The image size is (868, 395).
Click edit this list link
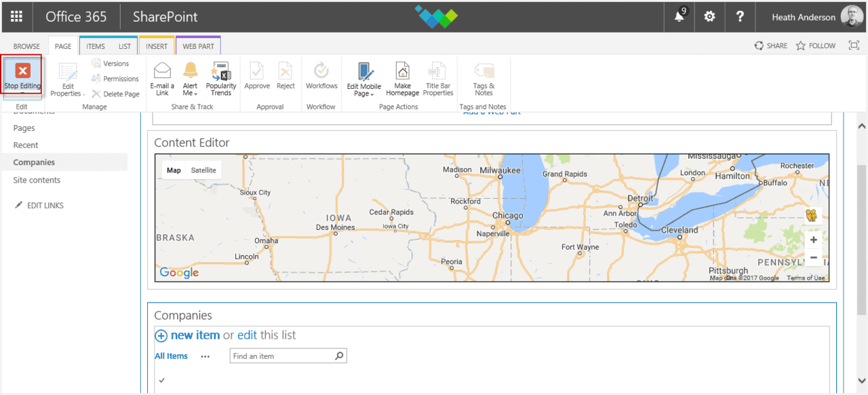247,335
